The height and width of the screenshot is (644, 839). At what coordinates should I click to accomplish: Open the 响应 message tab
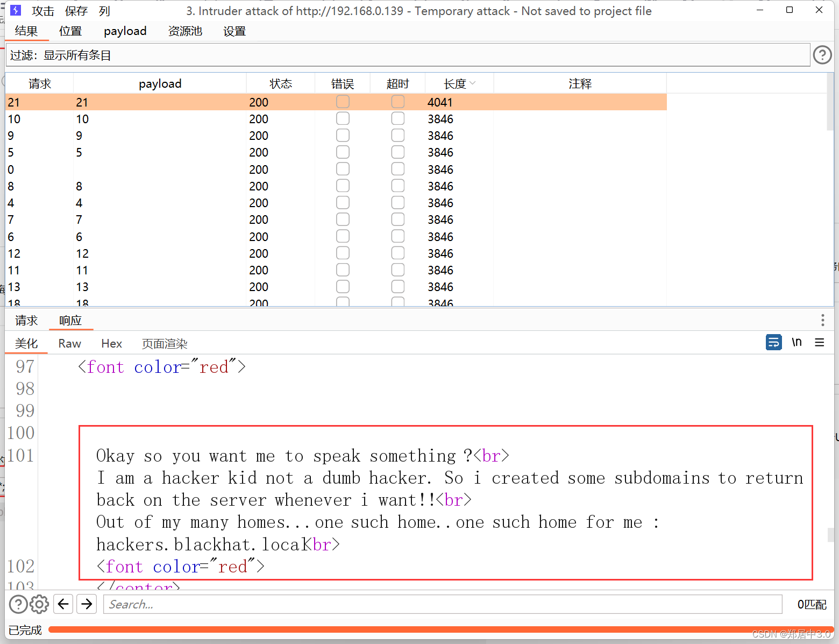(x=70, y=321)
